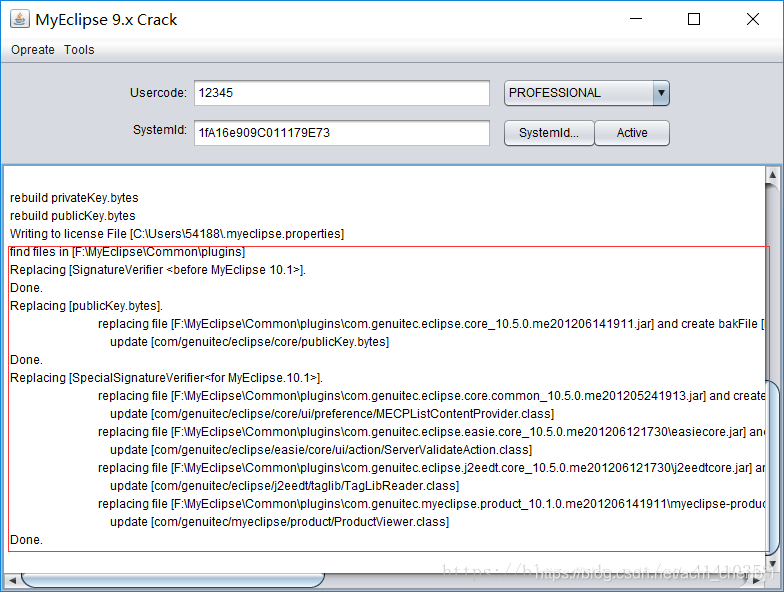
Task: Click the 'SystemId:' label
Action: [x=160, y=130]
